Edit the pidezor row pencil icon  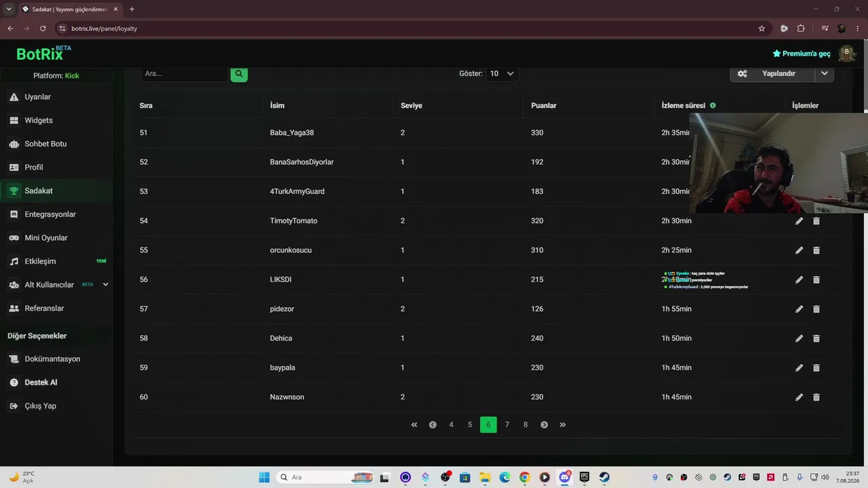(799, 309)
